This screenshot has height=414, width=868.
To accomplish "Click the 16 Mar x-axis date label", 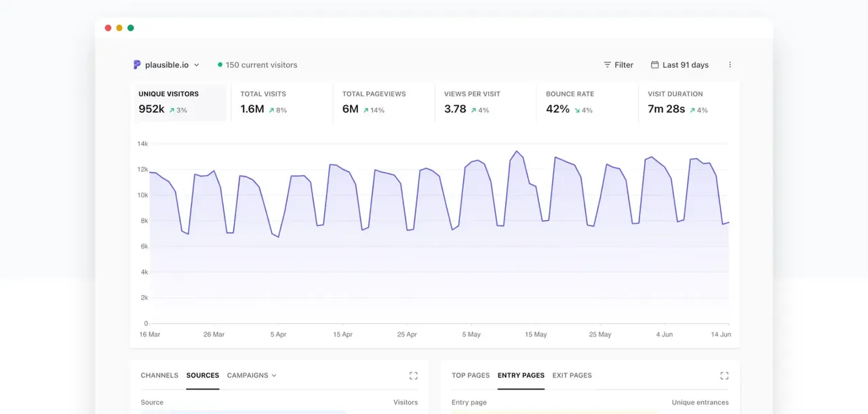I will tap(150, 335).
